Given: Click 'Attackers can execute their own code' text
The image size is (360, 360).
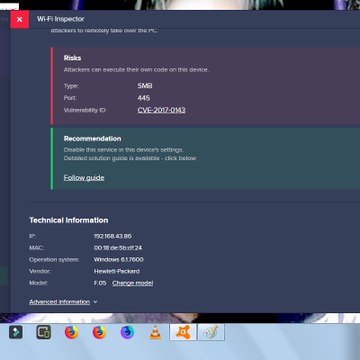Looking at the screenshot, I should click(136, 70).
